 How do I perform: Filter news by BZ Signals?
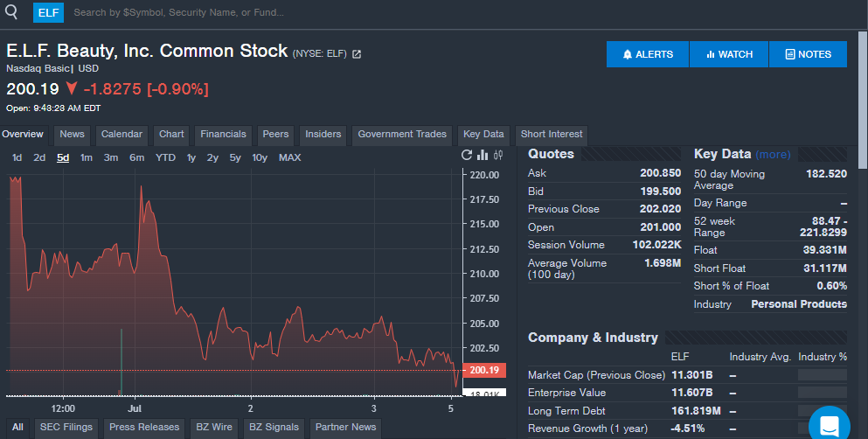point(274,428)
